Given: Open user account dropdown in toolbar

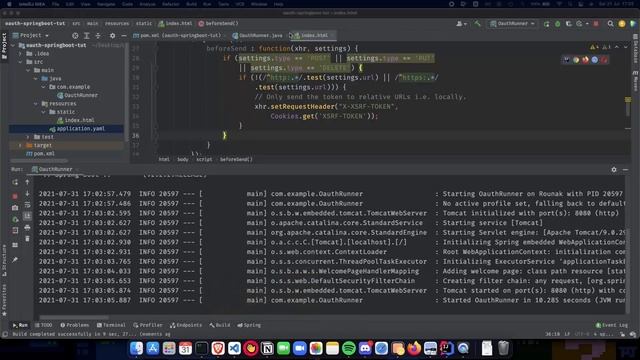Looking at the screenshot, I should [x=461, y=24].
